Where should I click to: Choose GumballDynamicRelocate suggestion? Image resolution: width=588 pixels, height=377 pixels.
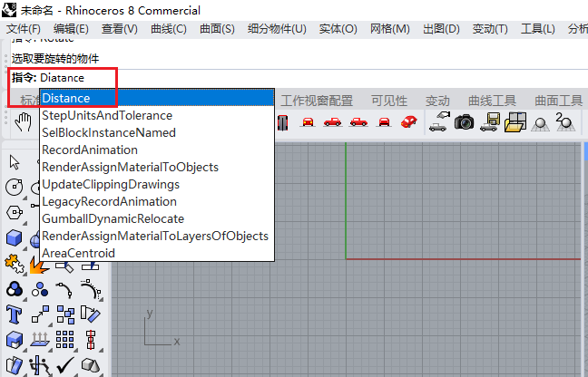(x=157, y=218)
